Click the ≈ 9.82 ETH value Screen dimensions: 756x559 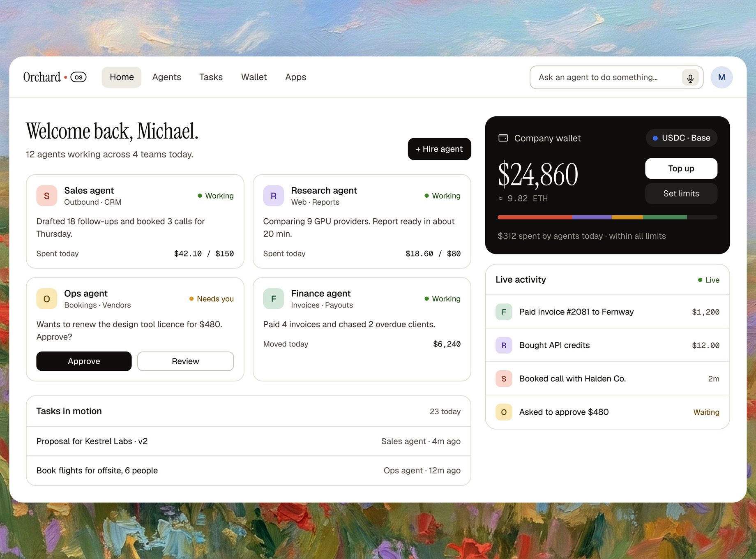[x=523, y=199]
